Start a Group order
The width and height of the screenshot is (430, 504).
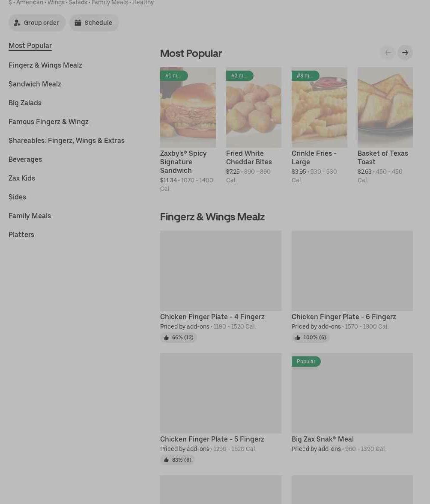pos(37,23)
